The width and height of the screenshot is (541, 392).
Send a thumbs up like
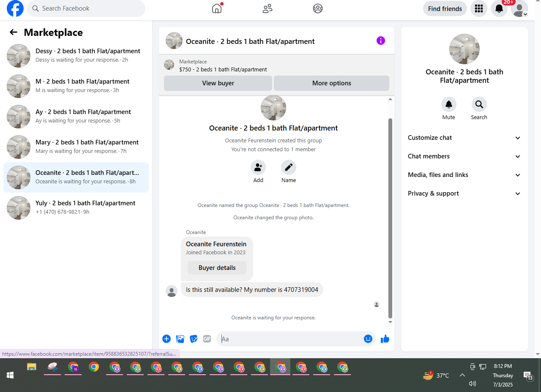[x=385, y=339]
